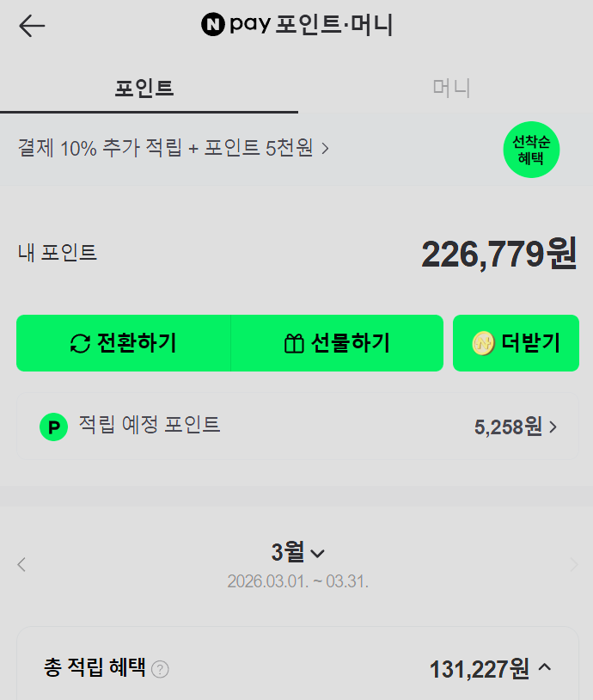This screenshot has width=593, height=700.
Task: Open 적립 예정 포인트 5,258원 details chevron
Action: [553, 427]
